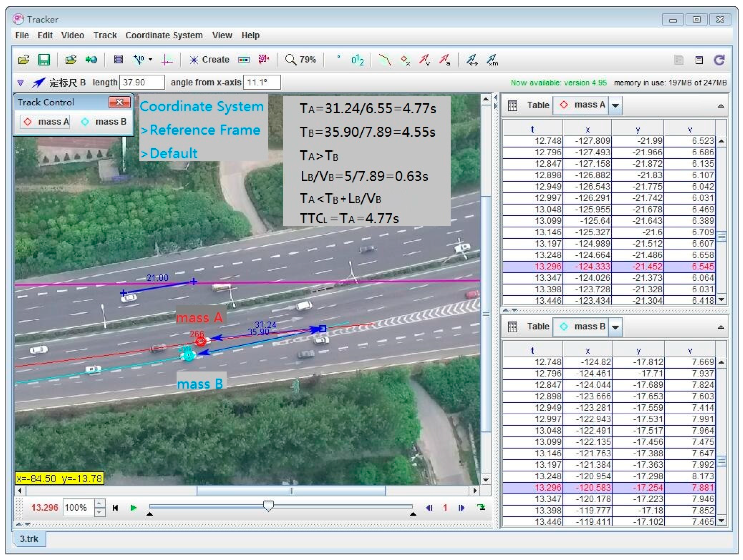Toggle velocity vectors arrow icon
This screenshot has height=560, width=743.
(425, 60)
